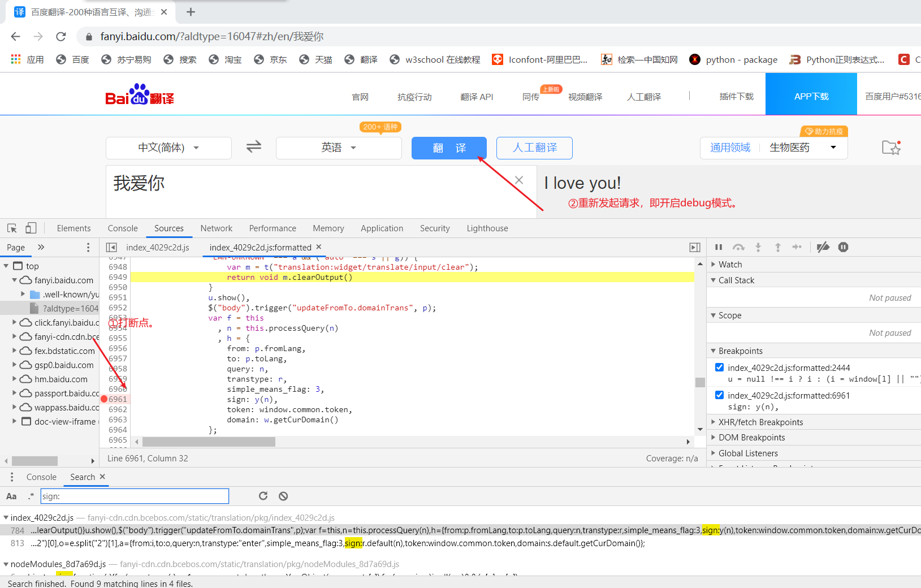Screen dimensions: 921x588
Task: Click the step debugger icon
Action: 797,247
